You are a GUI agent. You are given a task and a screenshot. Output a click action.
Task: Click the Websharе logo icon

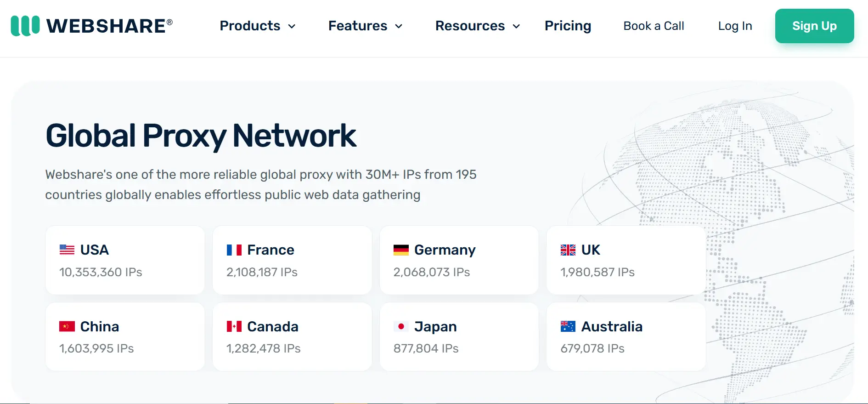25,26
